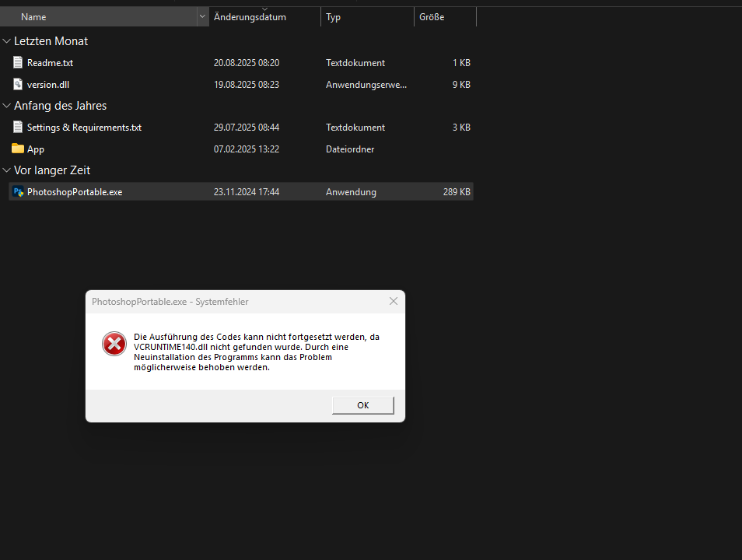Collapse the Letzten Monat group
Screen dimensions: 742x560
coord(7,41)
